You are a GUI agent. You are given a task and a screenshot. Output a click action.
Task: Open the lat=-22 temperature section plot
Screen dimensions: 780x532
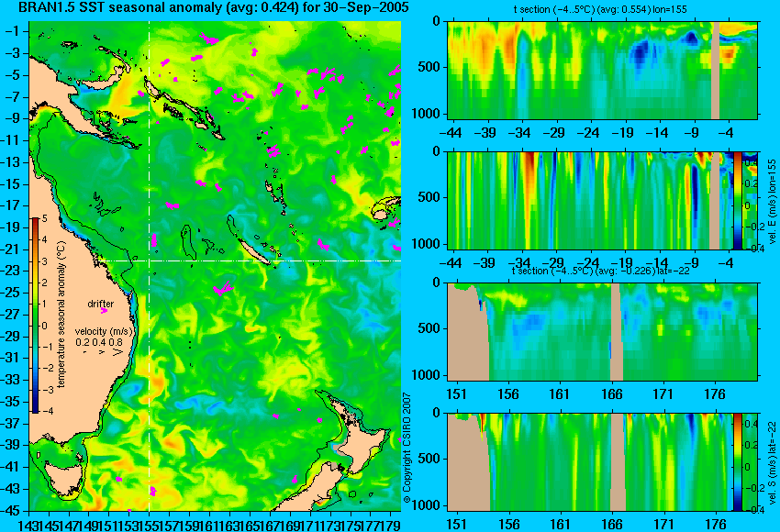pos(602,332)
